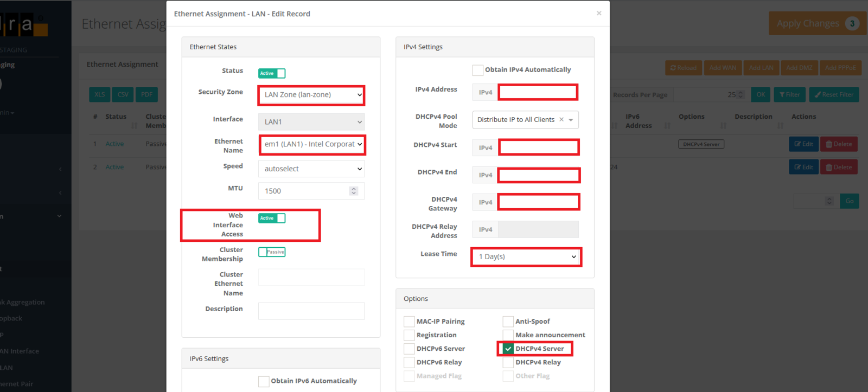
Task: Click the Reload button icon
Action: (673, 68)
